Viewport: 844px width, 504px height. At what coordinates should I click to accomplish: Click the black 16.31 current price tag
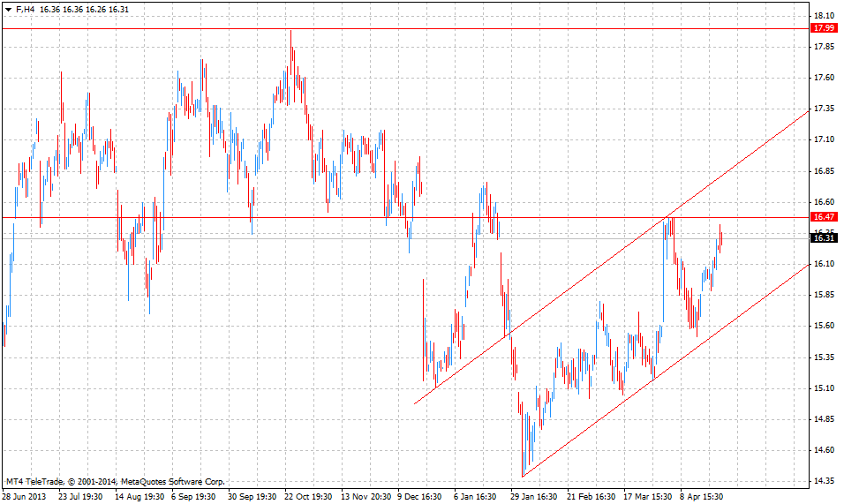[x=824, y=238]
